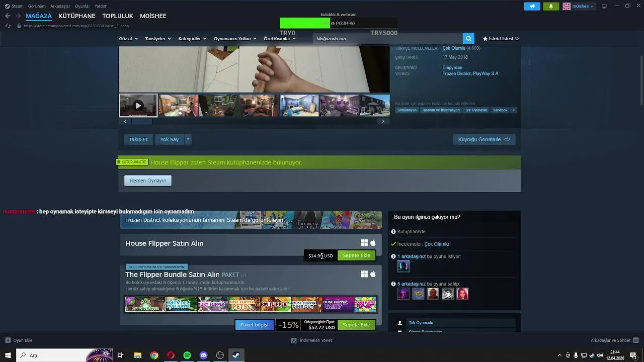The width and height of the screenshot is (644, 362).
Task: Open the Oyunlar menu
Action: point(82,6)
